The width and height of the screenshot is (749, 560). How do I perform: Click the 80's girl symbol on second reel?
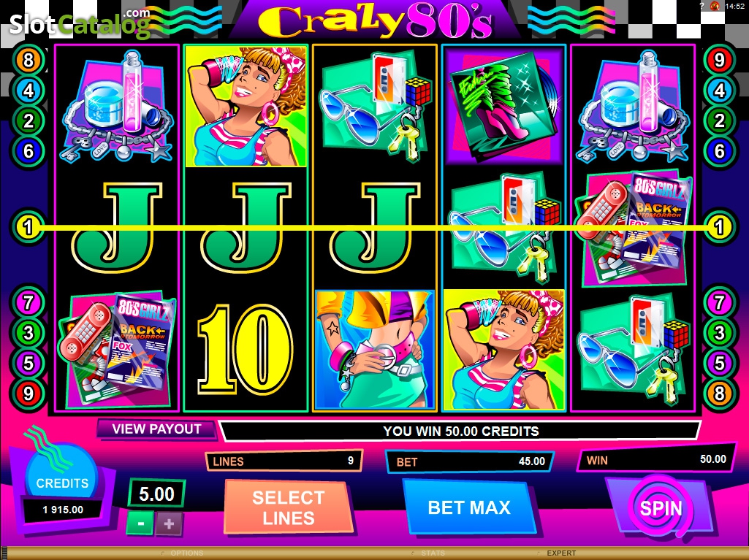246,106
